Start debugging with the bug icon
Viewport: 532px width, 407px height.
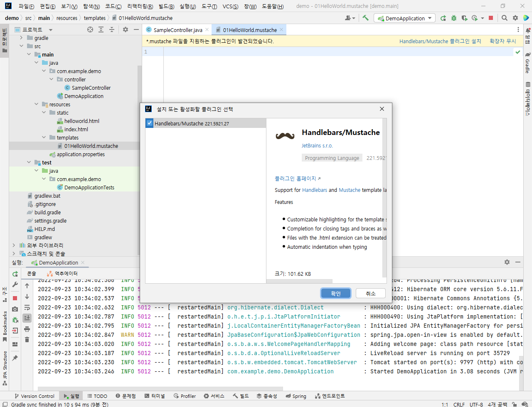tap(454, 18)
